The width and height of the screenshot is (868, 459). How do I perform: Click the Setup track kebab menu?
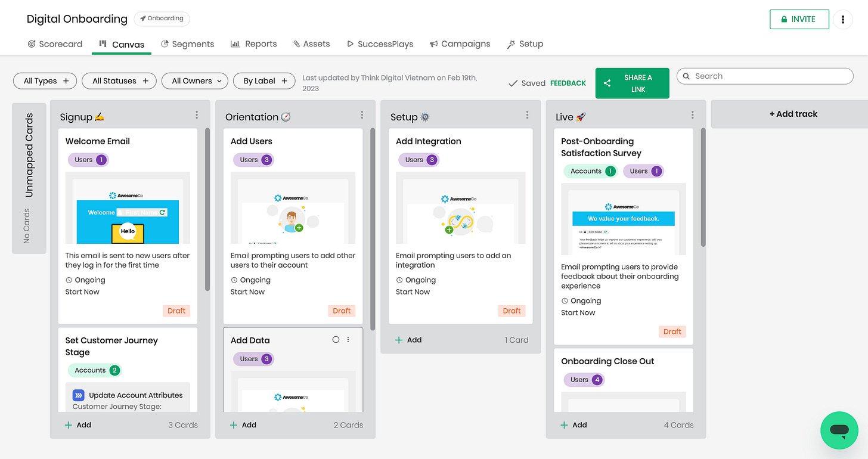tap(527, 115)
